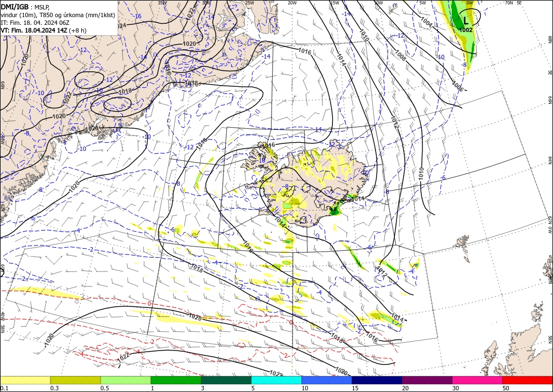Click the 70N latitude label
Screen dimensions: 553x392
click(x=509, y=3)
